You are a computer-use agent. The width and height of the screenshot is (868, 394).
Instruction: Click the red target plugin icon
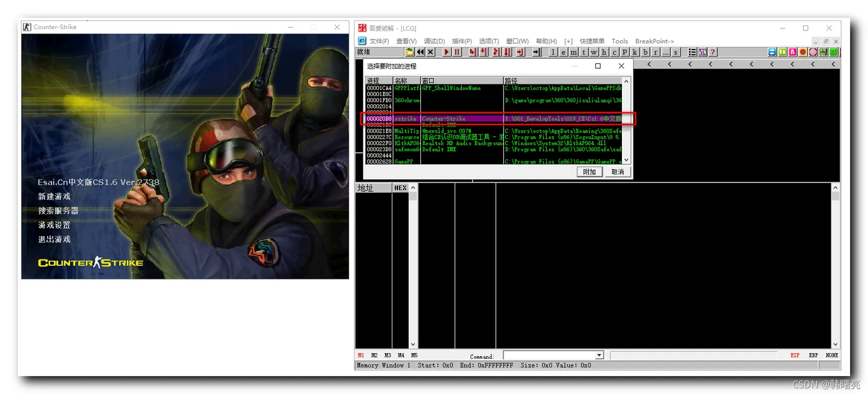(813, 52)
